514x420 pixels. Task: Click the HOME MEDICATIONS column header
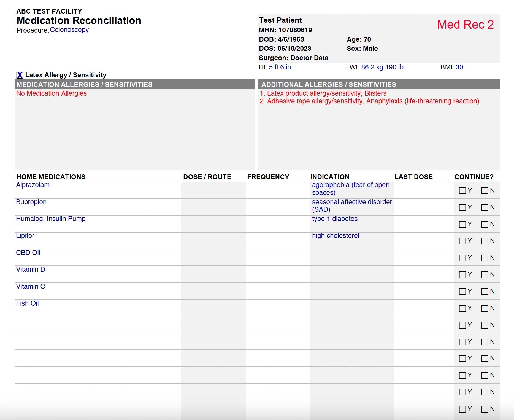pos(51,177)
